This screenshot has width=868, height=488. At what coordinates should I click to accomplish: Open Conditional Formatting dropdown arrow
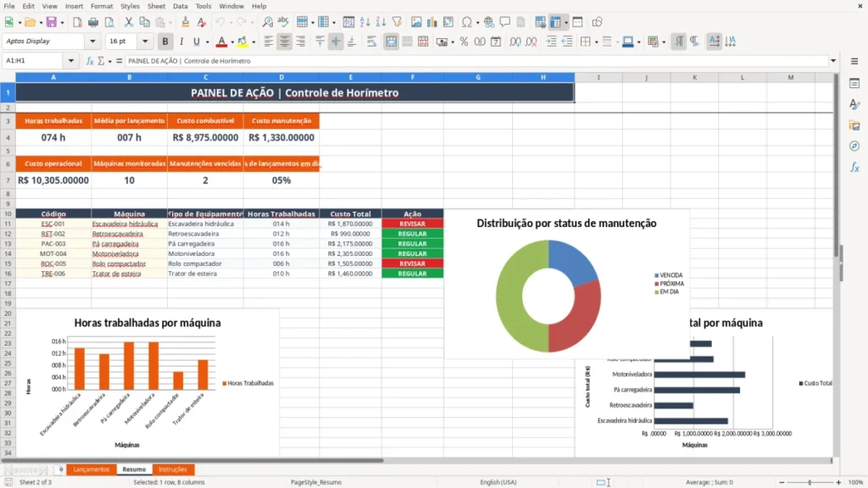[x=664, y=42]
